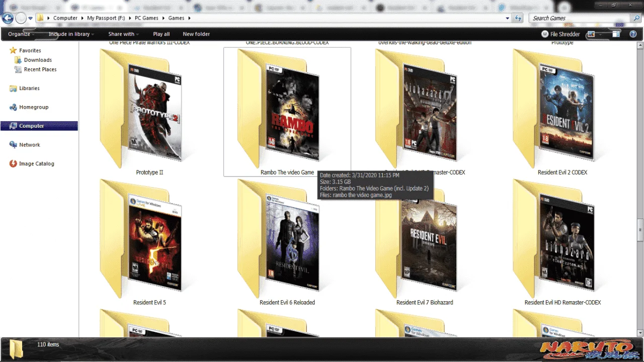Click the 'Resident Evil HD Remaster-CODEX' folder name

tap(562, 302)
